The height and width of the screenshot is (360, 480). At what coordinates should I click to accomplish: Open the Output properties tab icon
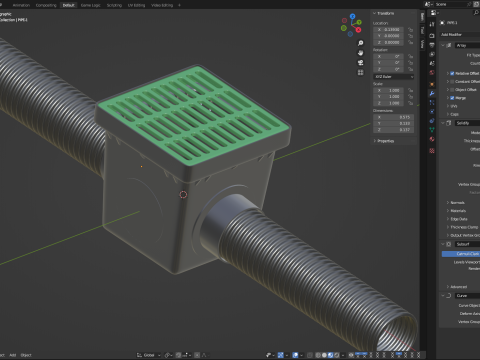[x=432, y=45]
